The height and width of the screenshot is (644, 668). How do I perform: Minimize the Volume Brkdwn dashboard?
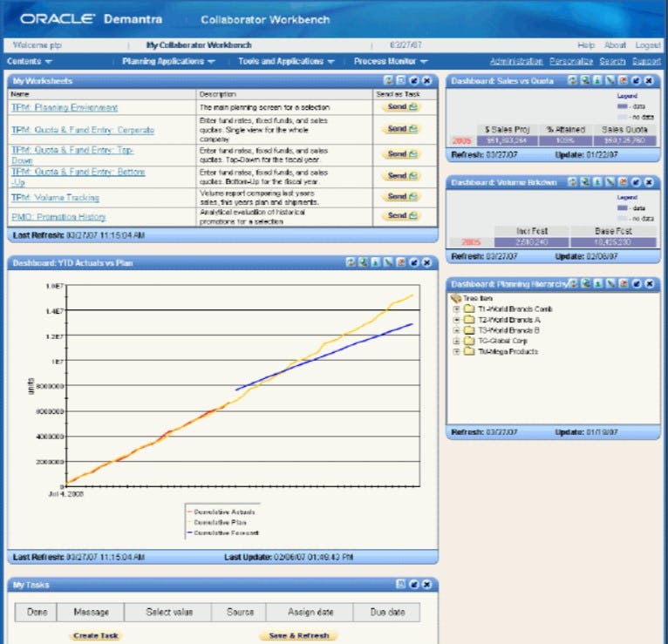click(x=636, y=182)
